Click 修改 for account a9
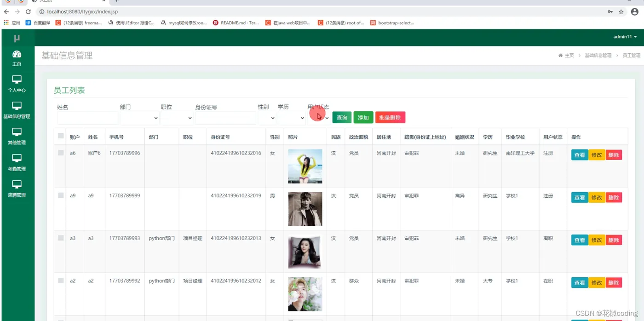Screen dimensions: 644x321 tap(597, 197)
